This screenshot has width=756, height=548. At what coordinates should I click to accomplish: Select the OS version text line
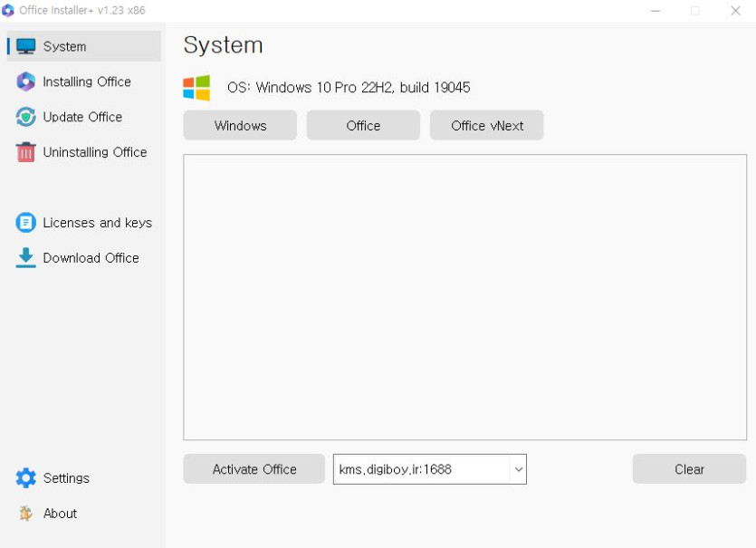349,87
